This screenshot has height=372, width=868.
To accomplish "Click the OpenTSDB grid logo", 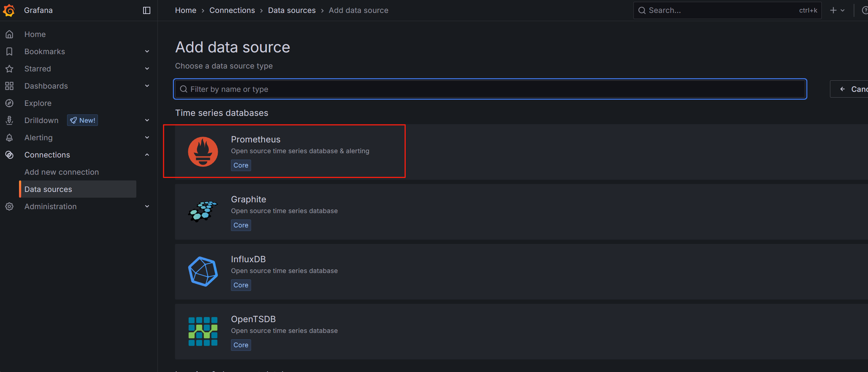I will [x=203, y=331].
